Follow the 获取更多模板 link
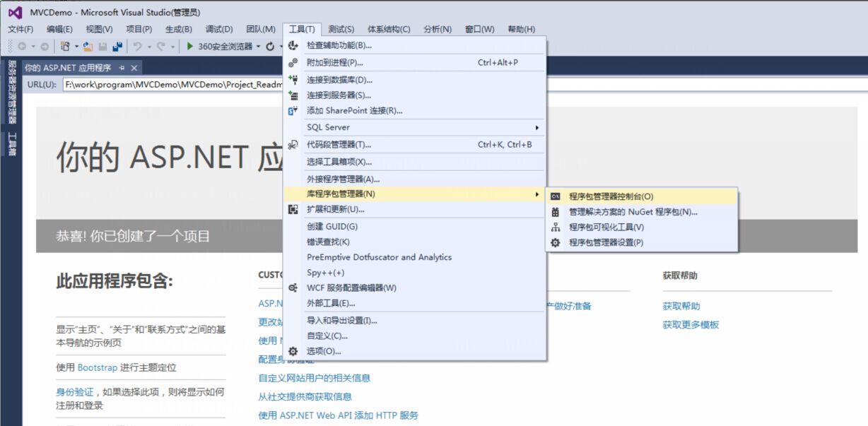Viewport: 868px width, 426px height. click(x=691, y=324)
